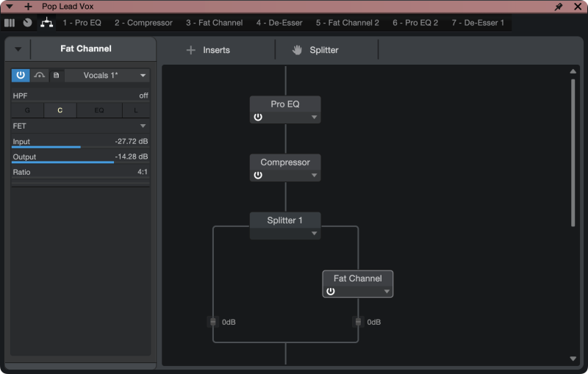The image size is (588, 374).
Task: Click the routing scroll up arrow
Action: point(573,71)
